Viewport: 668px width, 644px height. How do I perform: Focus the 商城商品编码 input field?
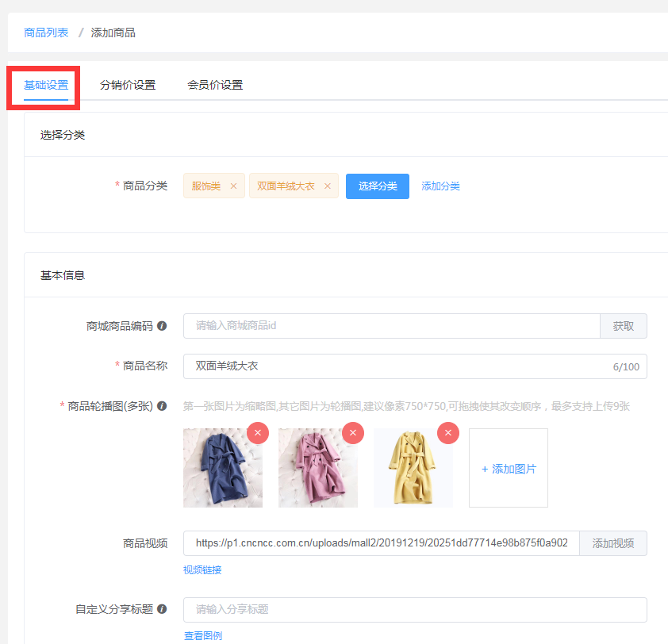pos(391,326)
